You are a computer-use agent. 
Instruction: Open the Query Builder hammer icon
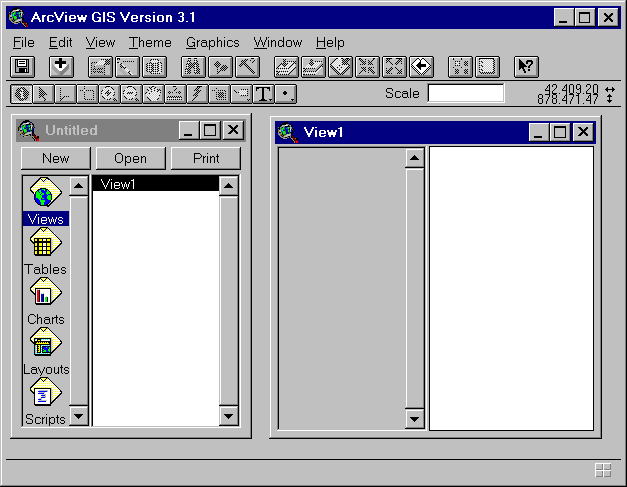(x=248, y=66)
